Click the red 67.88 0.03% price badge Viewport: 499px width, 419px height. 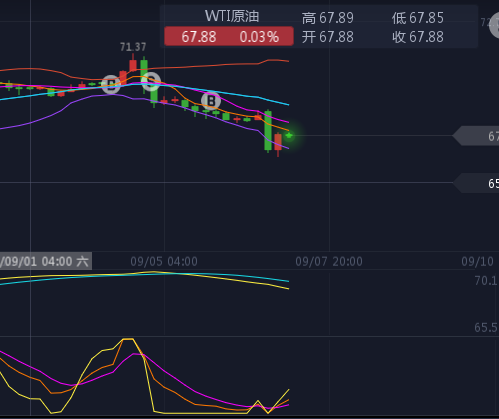229,36
